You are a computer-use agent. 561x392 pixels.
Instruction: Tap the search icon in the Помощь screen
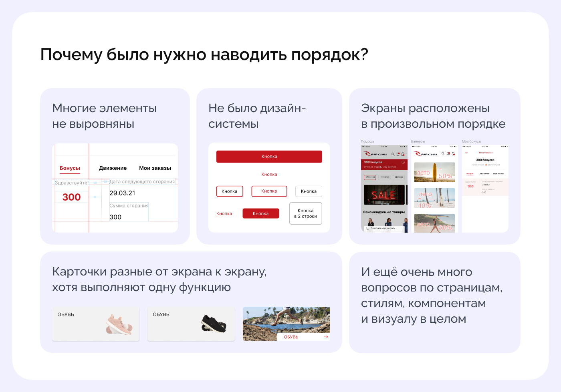tap(393, 154)
